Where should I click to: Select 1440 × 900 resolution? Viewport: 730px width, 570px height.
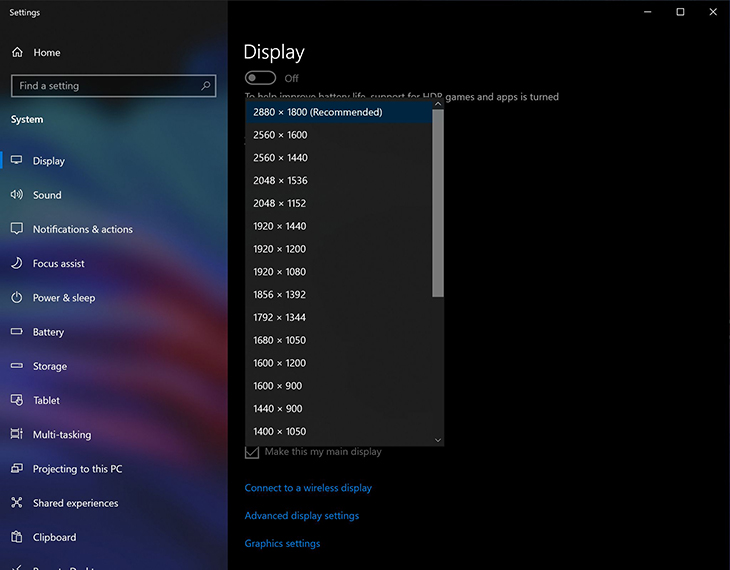(339, 409)
